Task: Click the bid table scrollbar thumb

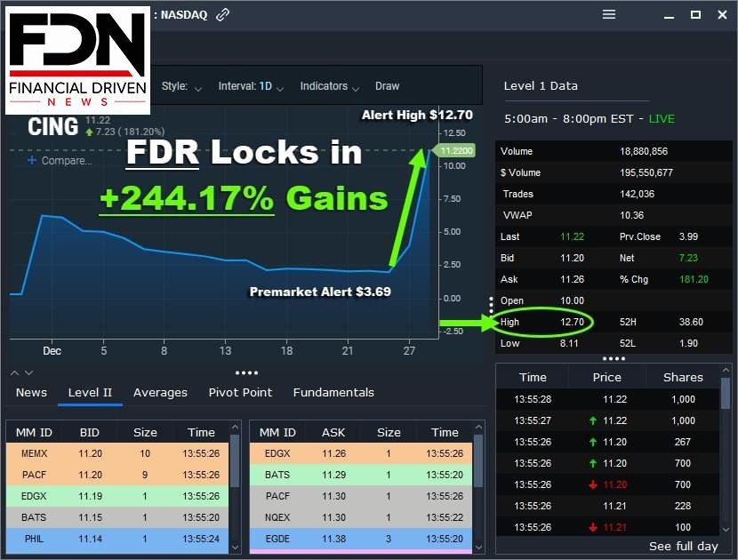Action: tap(235, 460)
